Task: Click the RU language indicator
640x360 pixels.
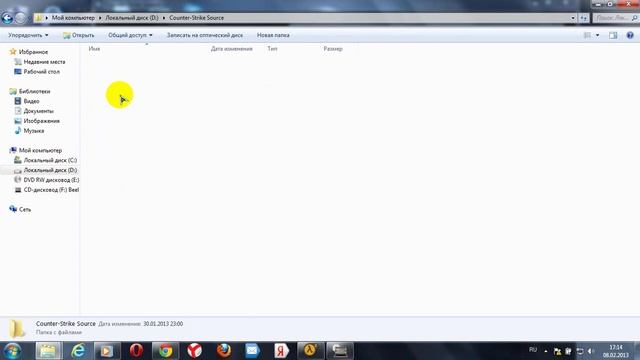Action: [533, 350]
